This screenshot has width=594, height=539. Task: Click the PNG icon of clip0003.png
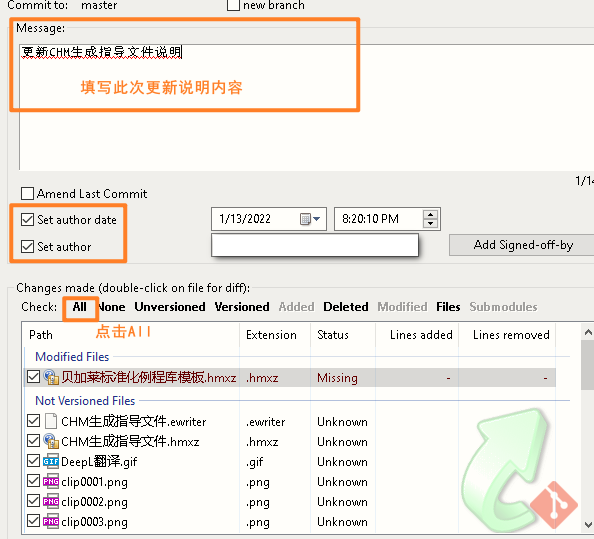tap(51, 522)
